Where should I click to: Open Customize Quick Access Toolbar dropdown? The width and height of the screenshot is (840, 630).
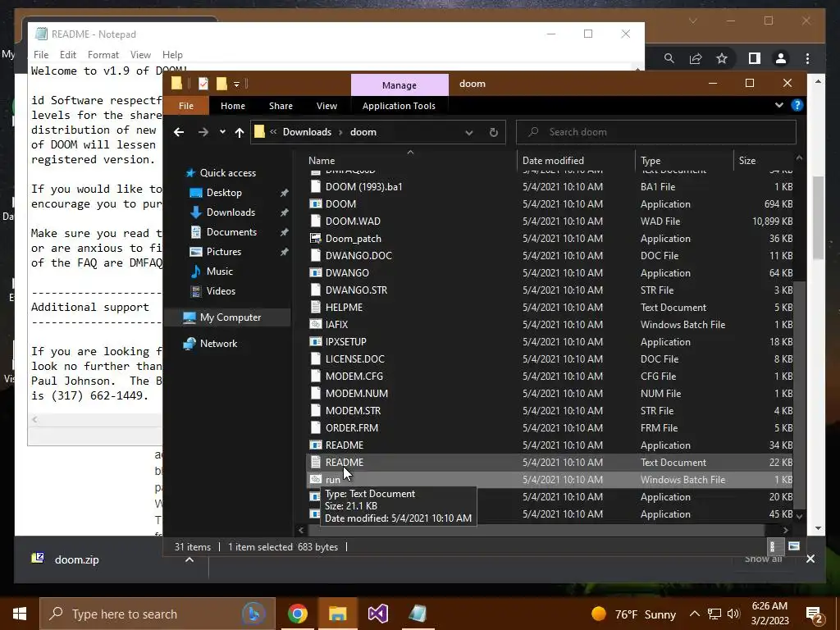[236, 84]
